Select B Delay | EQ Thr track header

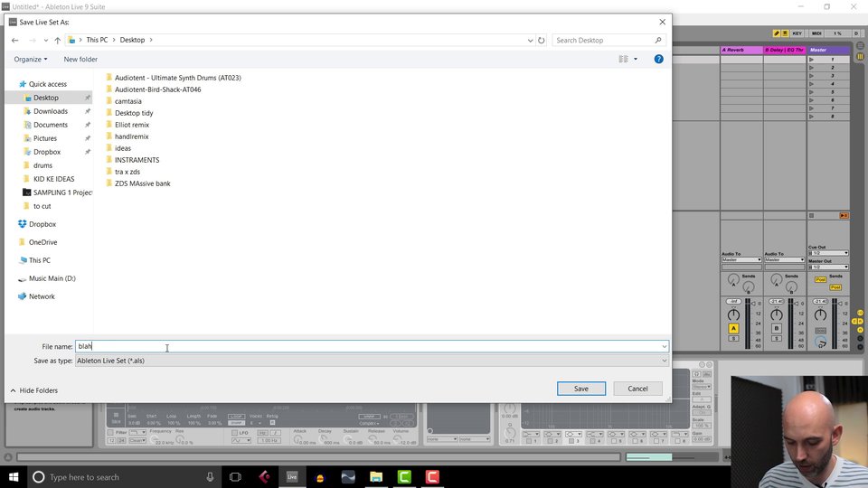[x=785, y=50]
